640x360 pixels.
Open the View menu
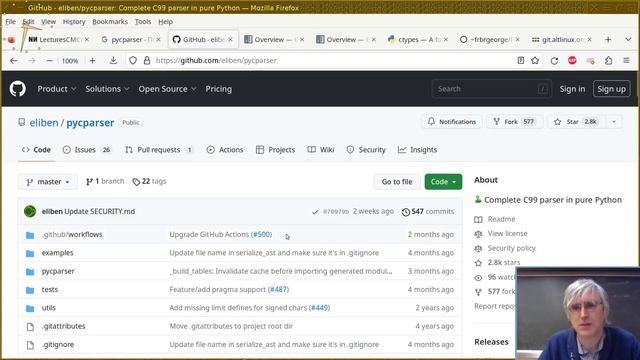[x=48, y=22]
